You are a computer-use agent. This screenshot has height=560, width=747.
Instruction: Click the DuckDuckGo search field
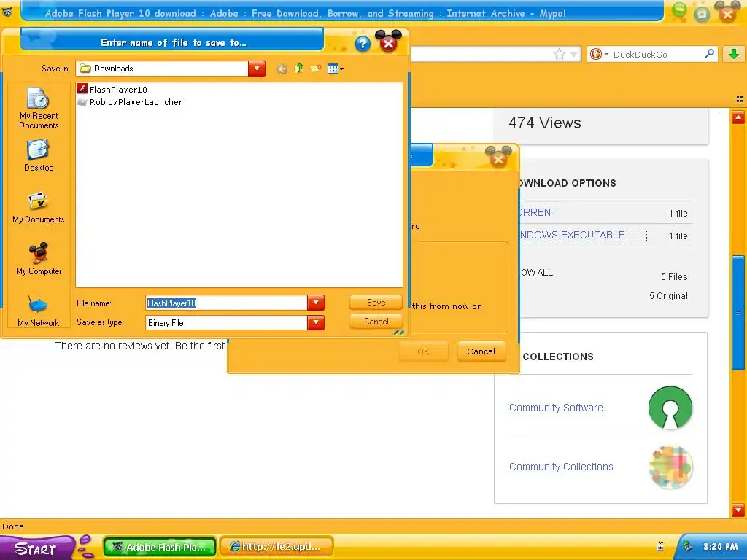coord(657,54)
